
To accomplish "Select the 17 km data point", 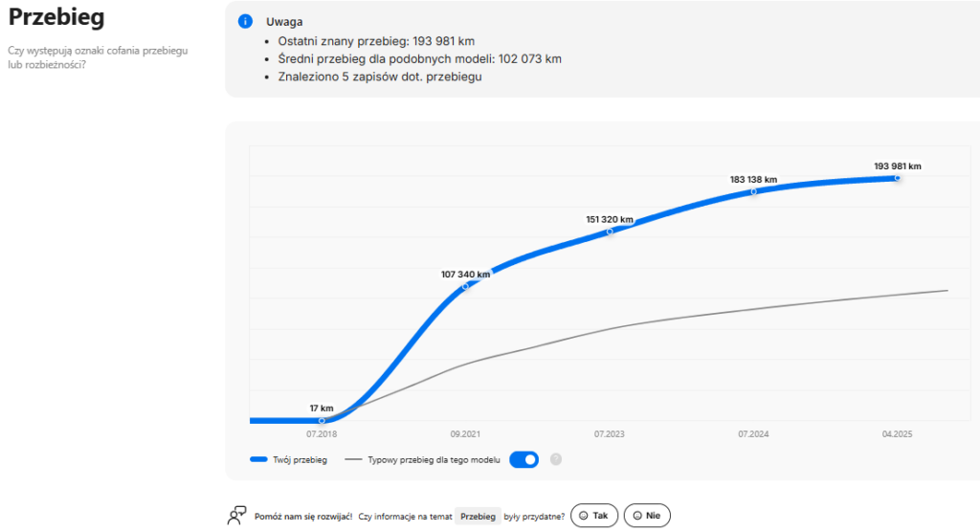I will 322,420.
